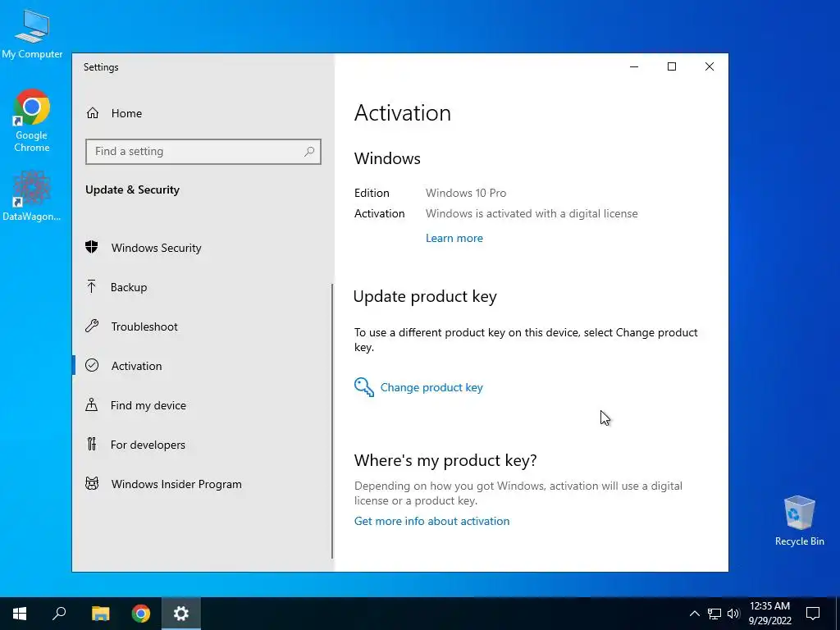Click the Windows Insider Program cat icon

[x=92, y=484]
